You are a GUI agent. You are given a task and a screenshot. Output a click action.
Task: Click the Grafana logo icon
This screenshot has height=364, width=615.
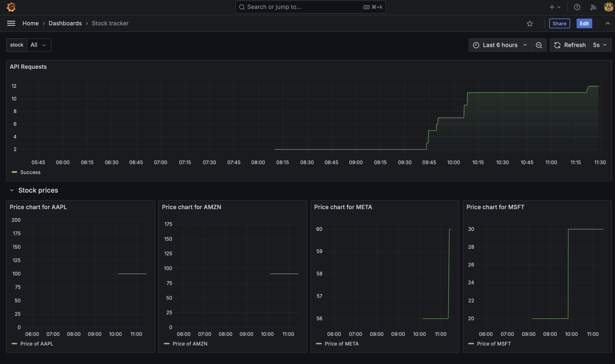click(x=11, y=7)
